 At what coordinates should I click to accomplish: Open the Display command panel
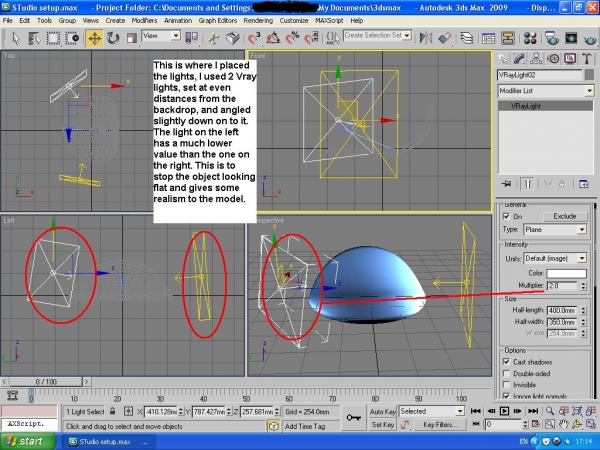pos(570,59)
